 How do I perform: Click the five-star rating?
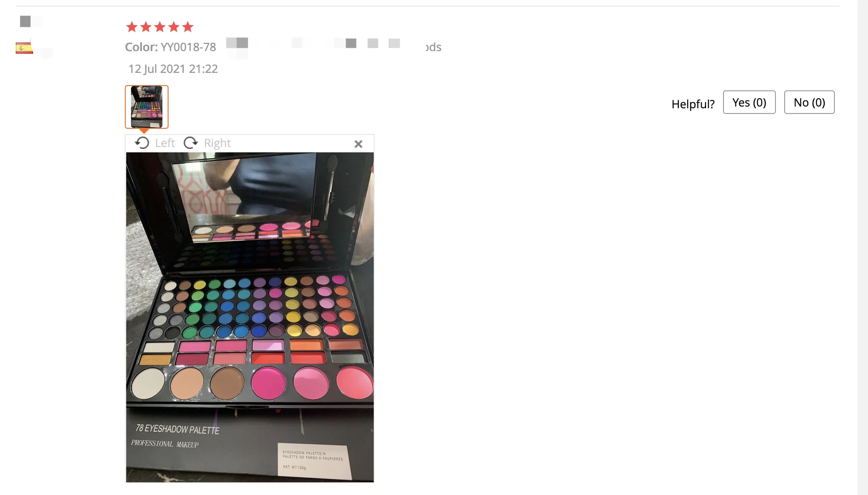coord(160,27)
